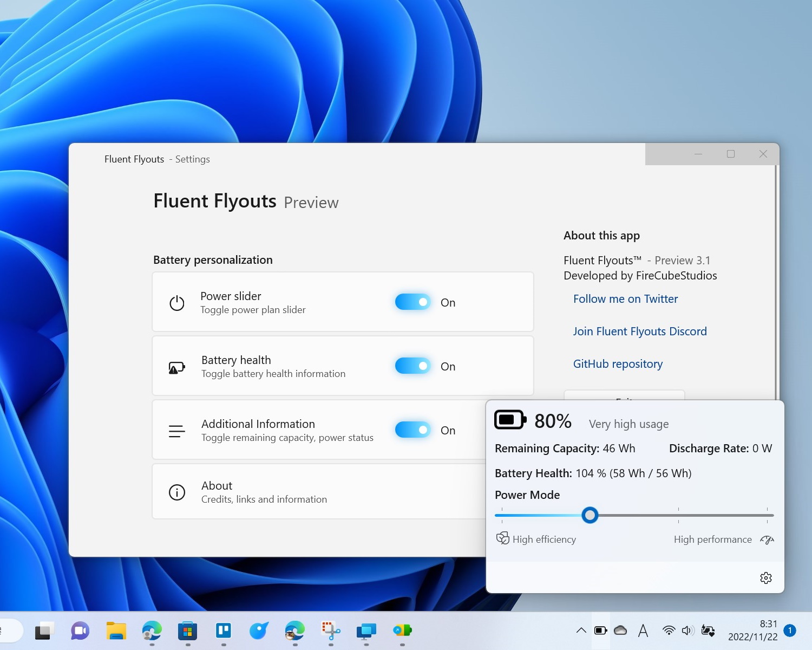Switch off the Additional Information toggle

(x=412, y=430)
